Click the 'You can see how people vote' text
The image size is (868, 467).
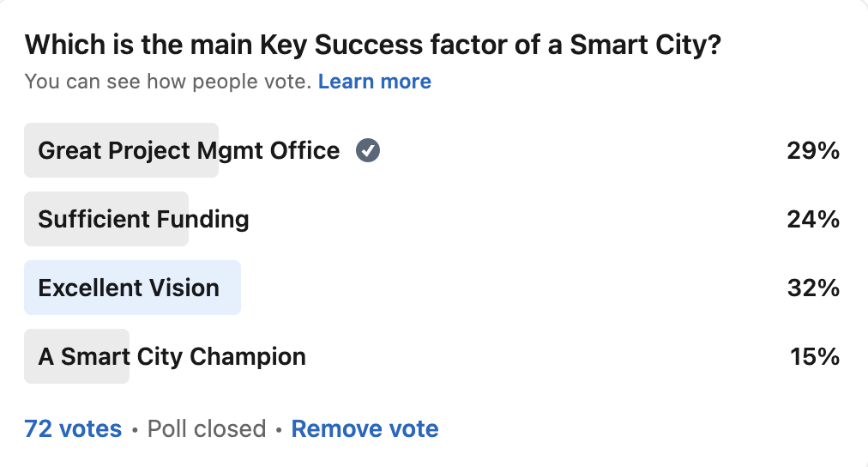click(x=167, y=82)
